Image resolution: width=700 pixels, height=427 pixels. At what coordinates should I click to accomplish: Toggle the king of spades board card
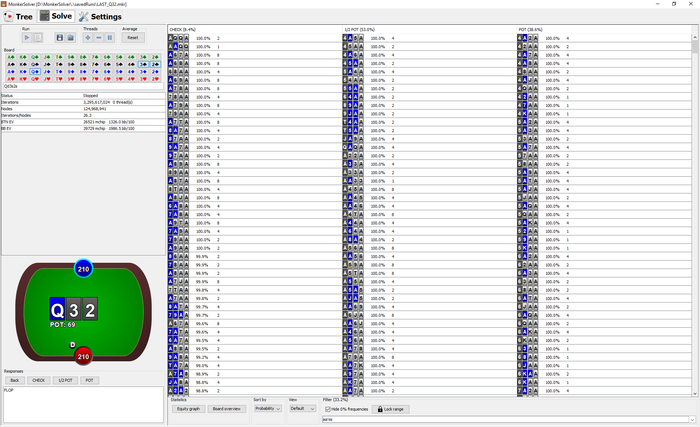click(23, 64)
